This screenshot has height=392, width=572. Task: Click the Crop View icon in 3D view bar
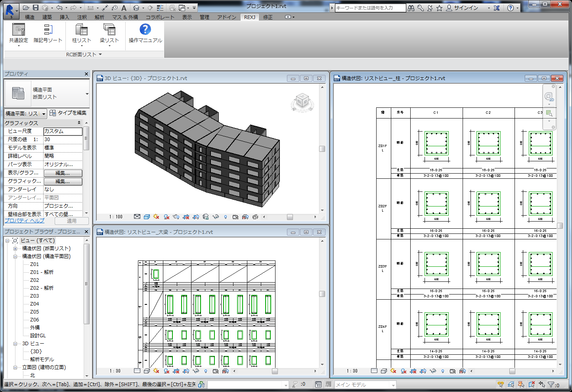coord(186,217)
